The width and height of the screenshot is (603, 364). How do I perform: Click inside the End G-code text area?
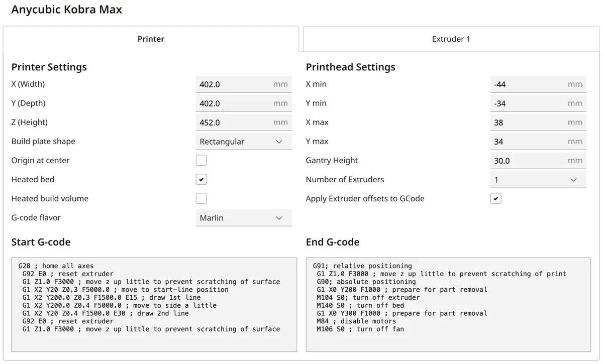448,305
